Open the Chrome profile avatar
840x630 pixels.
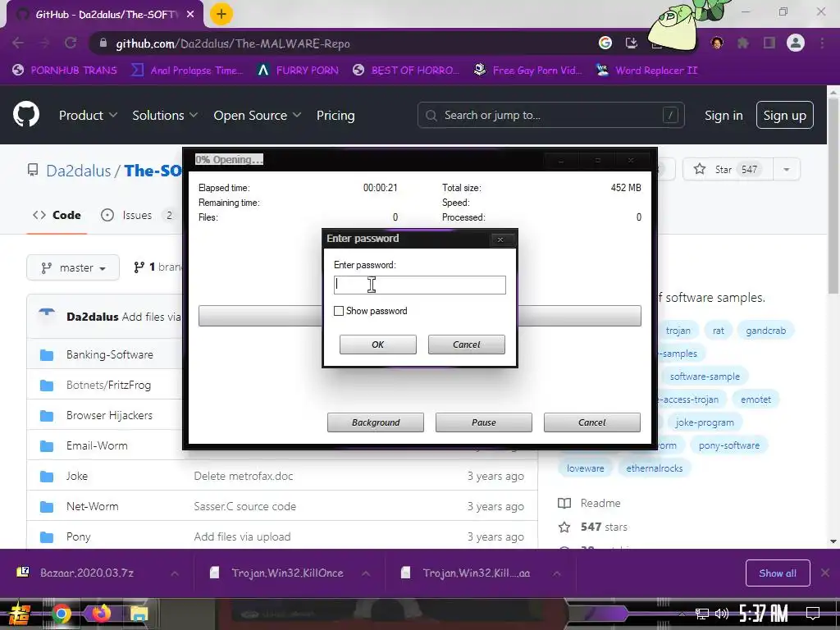point(796,43)
